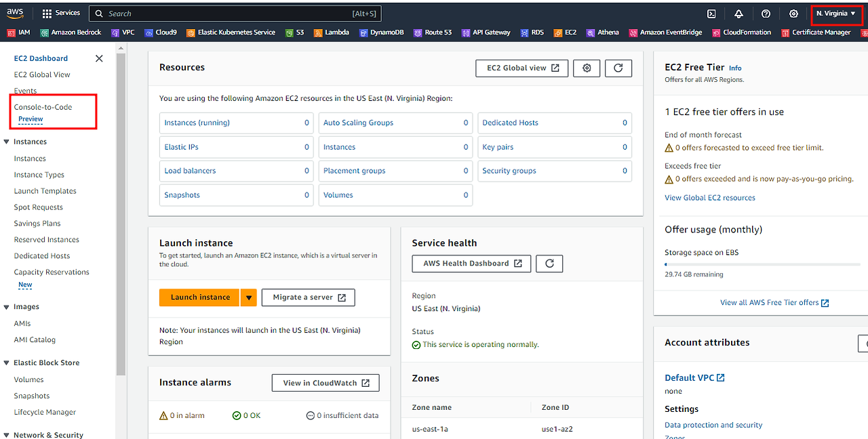Click the EC2 Global view button
The width and height of the screenshot is (868, 439).
[522, 68]
